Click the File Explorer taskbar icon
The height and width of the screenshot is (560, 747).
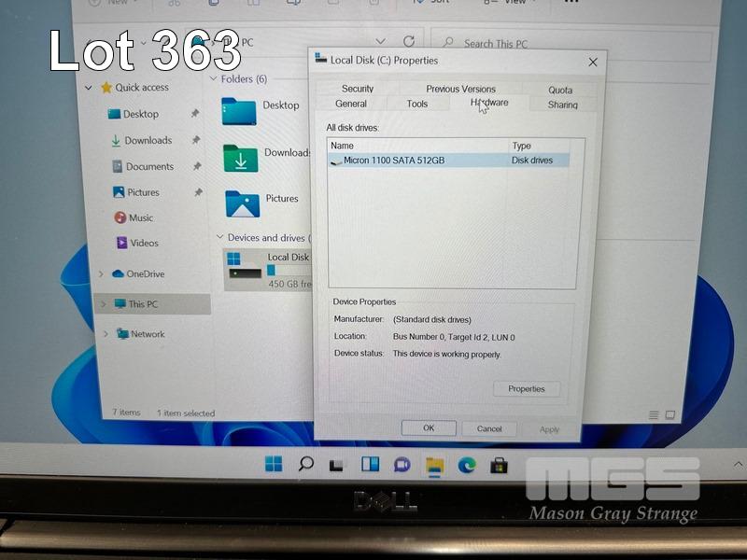click(434, 465)
